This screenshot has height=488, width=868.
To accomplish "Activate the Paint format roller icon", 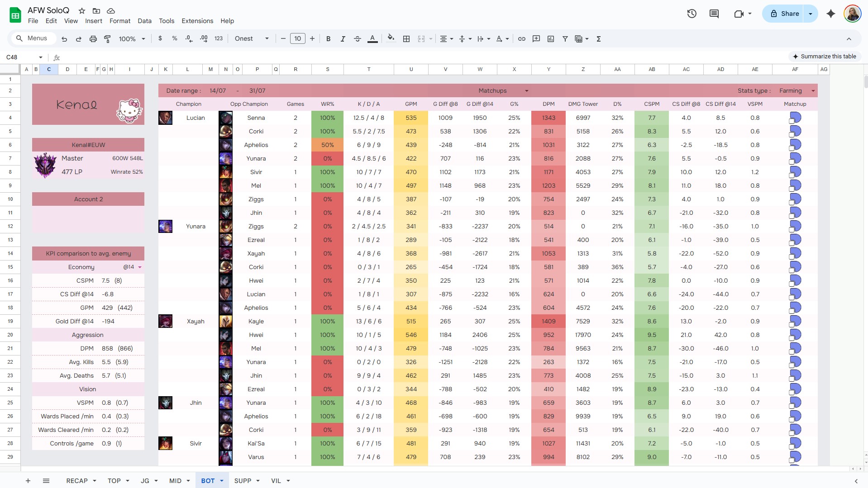I will (107, 39).
